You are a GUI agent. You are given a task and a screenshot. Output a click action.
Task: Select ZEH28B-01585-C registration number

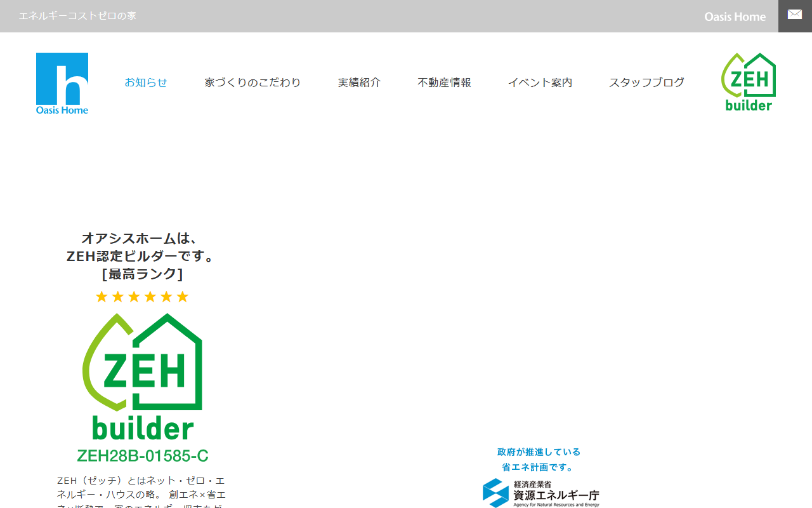tap(143, 456)
